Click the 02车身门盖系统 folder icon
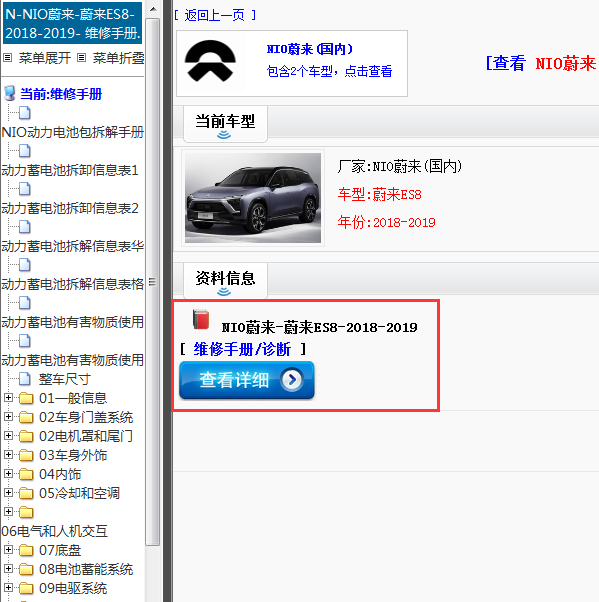The image size is (599, 602). click(26, 417)
